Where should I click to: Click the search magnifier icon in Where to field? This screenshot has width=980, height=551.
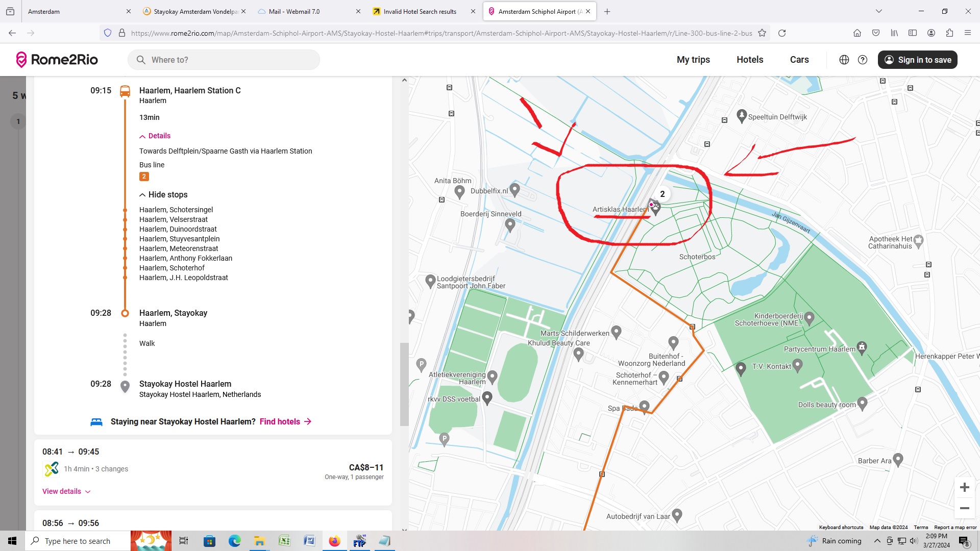[141, 60]
